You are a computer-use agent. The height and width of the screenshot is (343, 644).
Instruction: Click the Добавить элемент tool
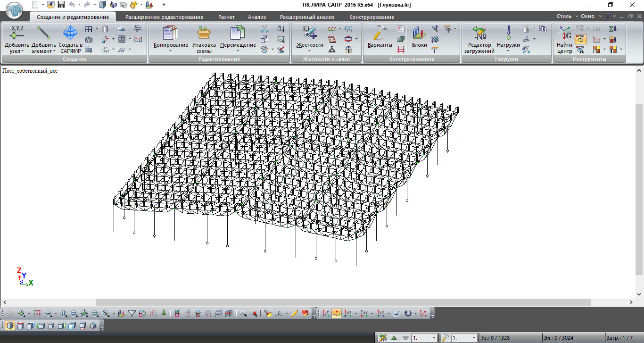(x=44, y=39)
